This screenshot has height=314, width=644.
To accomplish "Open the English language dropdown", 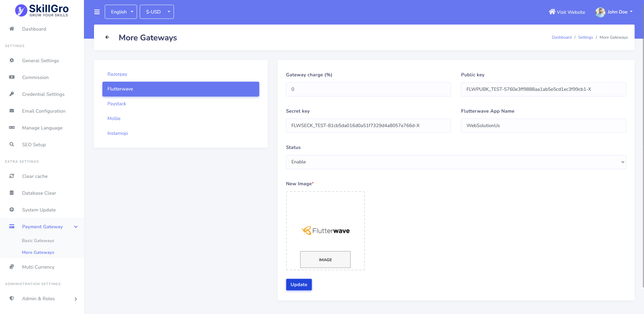I will pyautogui.click(x=121, y=12).
